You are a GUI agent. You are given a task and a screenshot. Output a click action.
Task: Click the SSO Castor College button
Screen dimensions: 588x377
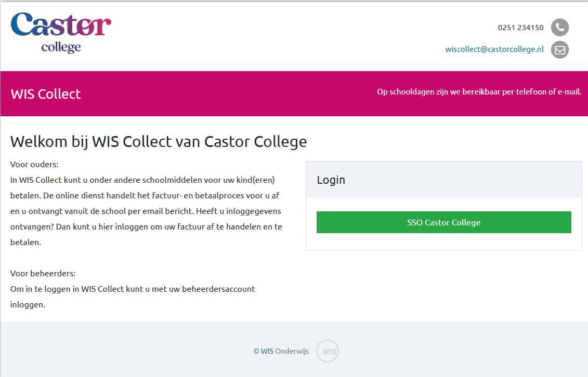click(x=443, y=222)
